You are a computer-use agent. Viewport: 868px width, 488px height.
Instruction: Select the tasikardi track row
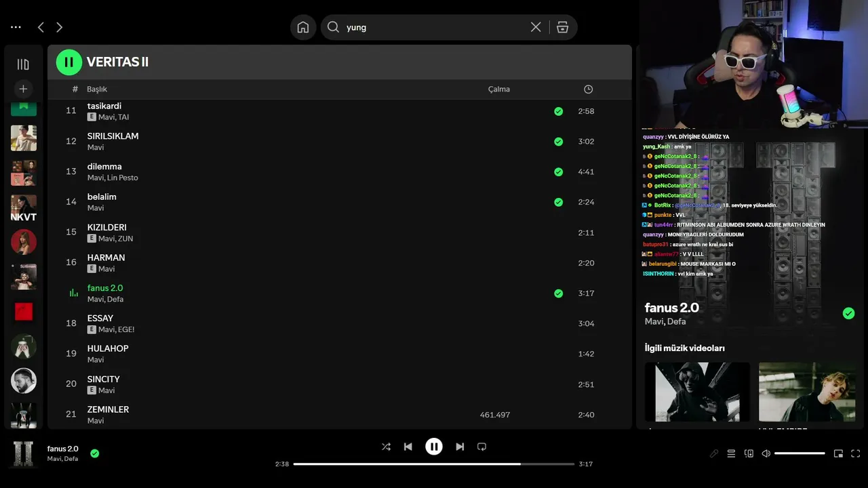pyautogui.click(x=339, y=111)
